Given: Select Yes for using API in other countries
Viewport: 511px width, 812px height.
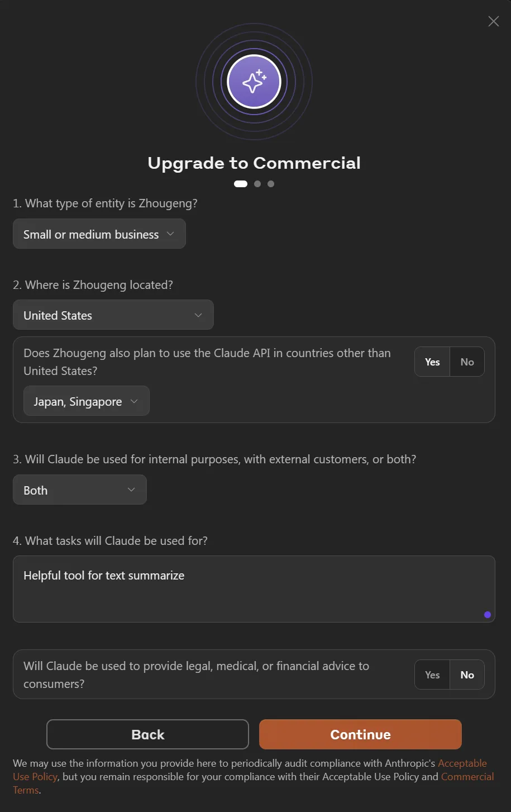Looking at the screenshot, I should point(432,362).
